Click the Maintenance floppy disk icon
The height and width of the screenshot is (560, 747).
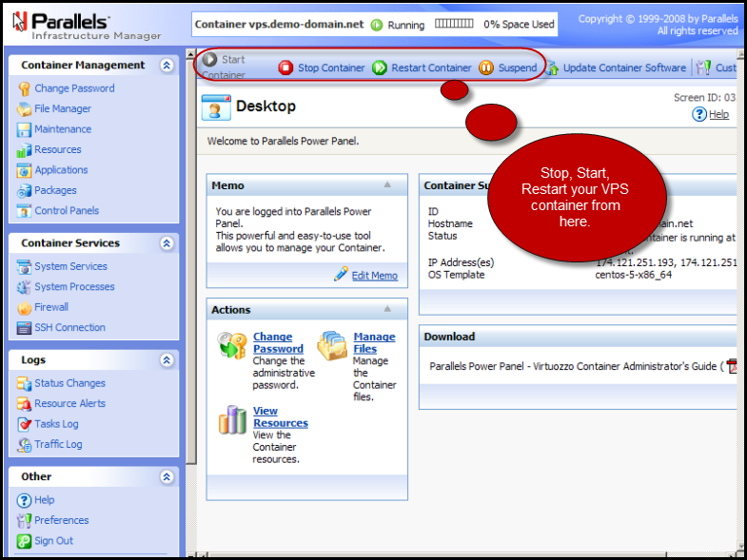(x=24, y=129)
